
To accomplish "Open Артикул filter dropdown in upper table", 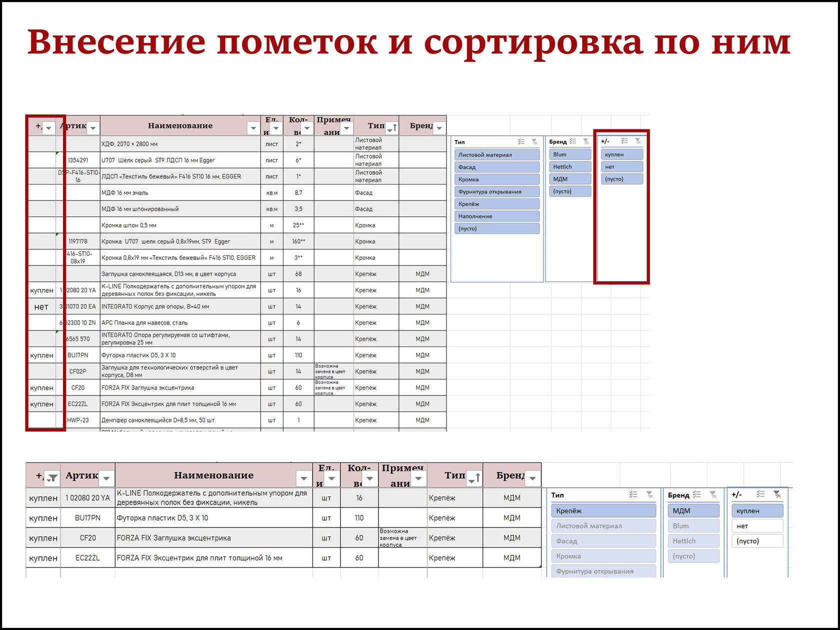I will [x=93, y=128].
